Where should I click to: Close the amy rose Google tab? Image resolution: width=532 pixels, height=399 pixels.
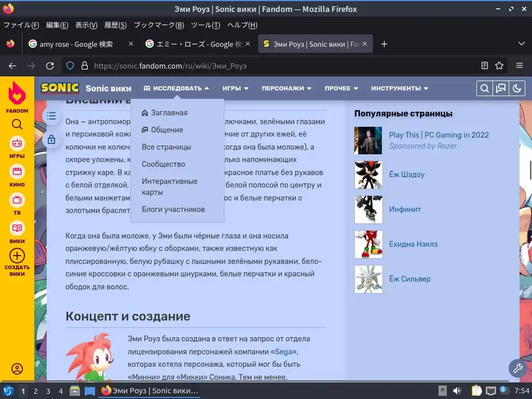130,44
